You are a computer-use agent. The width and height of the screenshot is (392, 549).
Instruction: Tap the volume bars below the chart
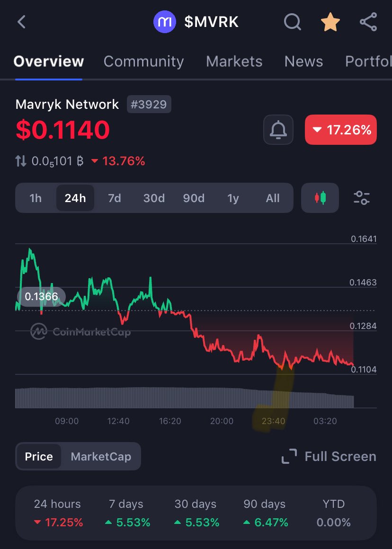(x=184, y=398)
